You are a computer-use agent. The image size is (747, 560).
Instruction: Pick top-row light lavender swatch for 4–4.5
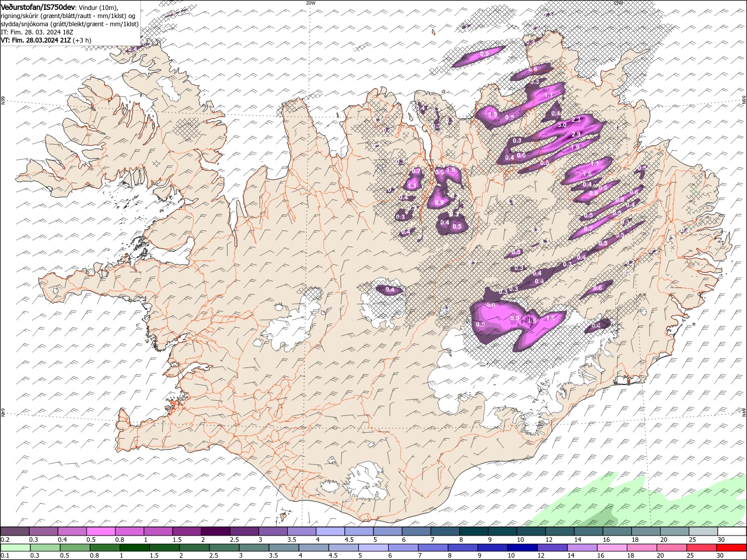pos(330,531)
